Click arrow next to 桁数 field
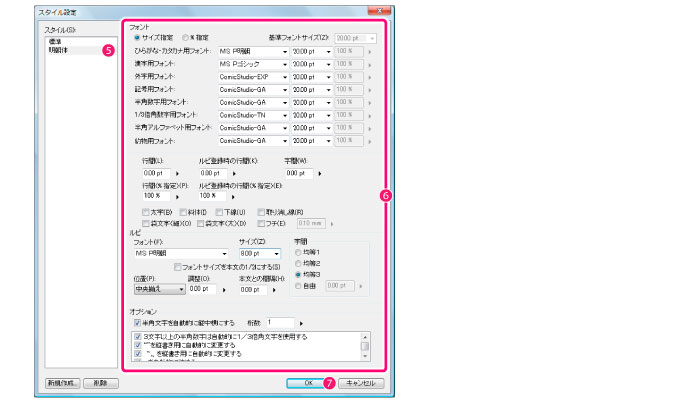695x402 pixels. 302,322
